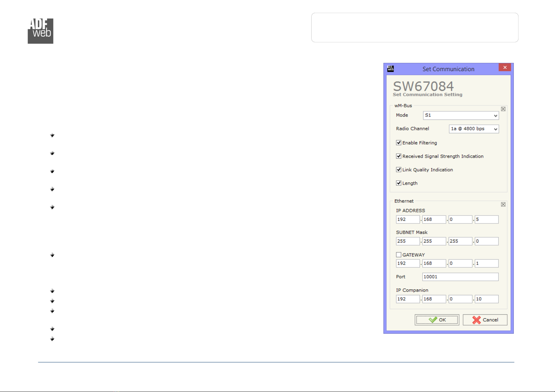555x392 pixels.
Task: Click the IP ADDRESS label
Action: pos(410,211)
